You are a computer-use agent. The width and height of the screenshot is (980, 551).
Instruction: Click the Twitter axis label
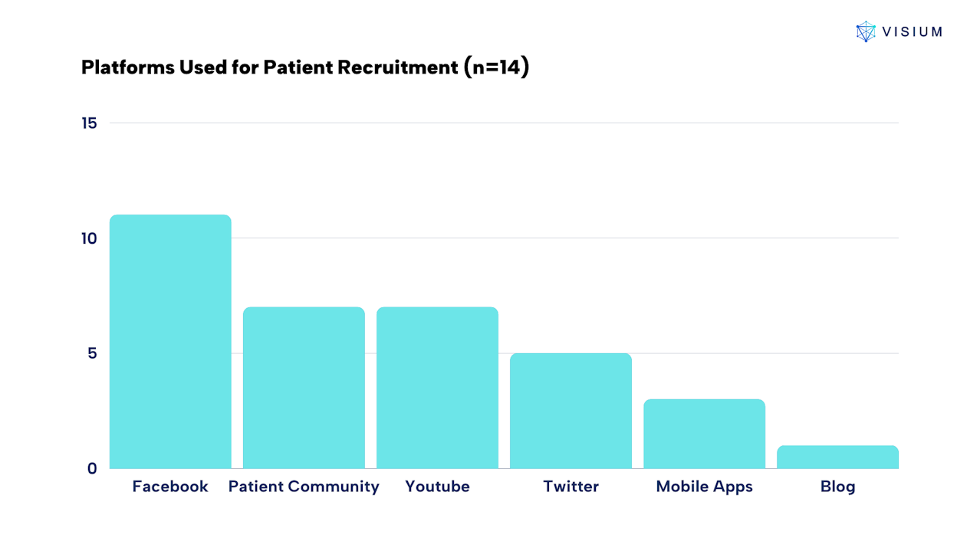pyautogui.click(x=571, y=487)
